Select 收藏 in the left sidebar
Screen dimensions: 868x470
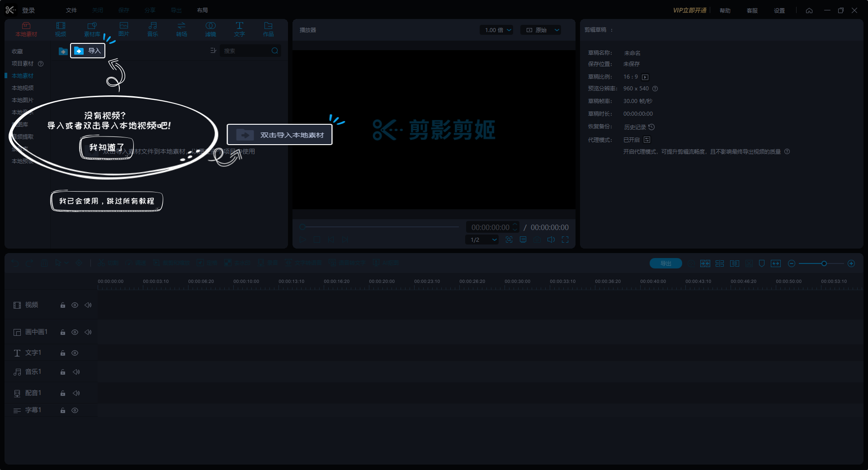[17, 52]
